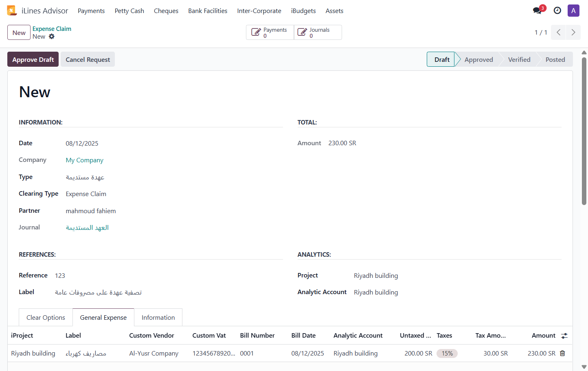The height and width of the screenshot is (371, 588).
Task: Click the Cancel Request button
Action: [88, 59]
